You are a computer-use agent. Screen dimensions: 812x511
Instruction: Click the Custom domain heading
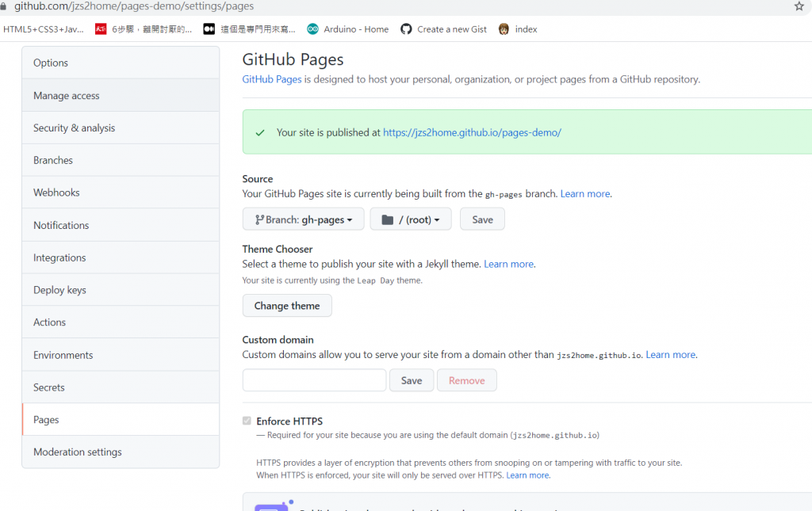tap(278, 339)
